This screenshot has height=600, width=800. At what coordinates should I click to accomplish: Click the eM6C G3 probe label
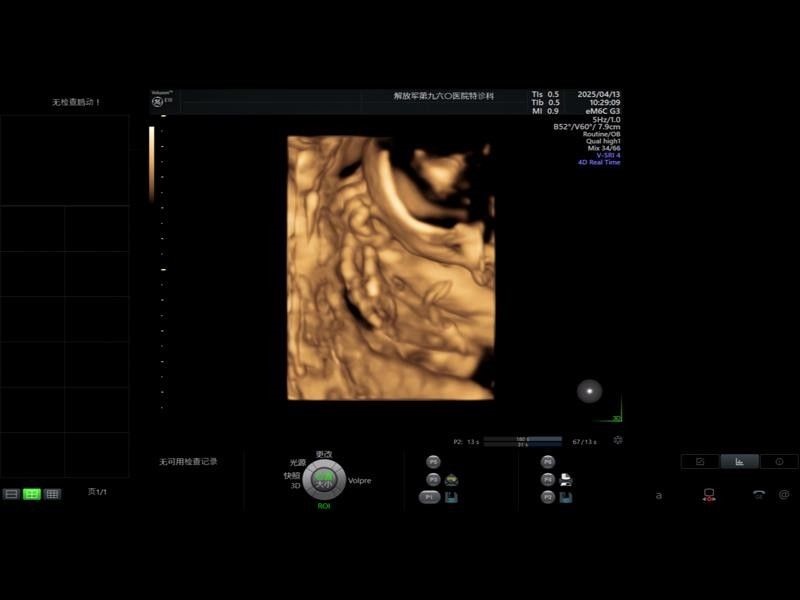pos(603,111)
